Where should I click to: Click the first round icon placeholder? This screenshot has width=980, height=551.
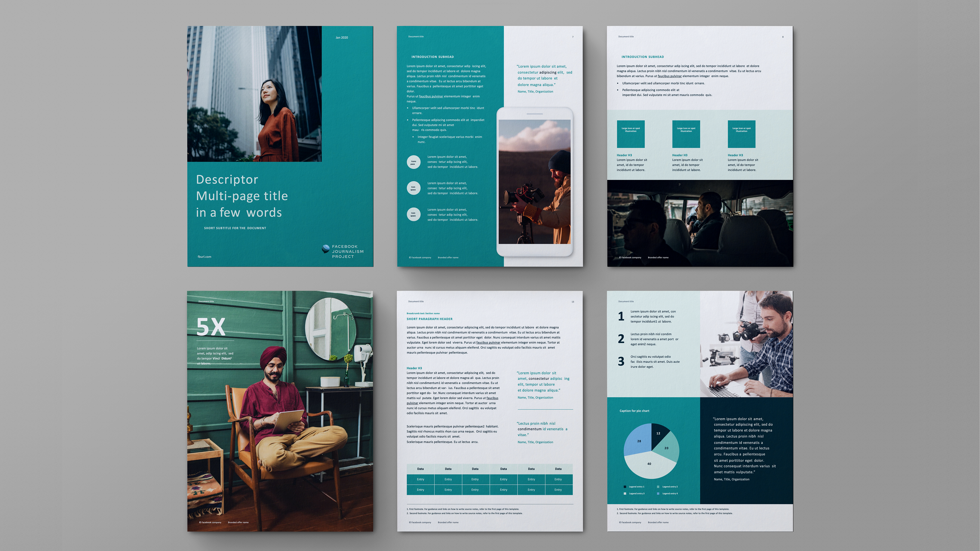(x=414, y=162)
